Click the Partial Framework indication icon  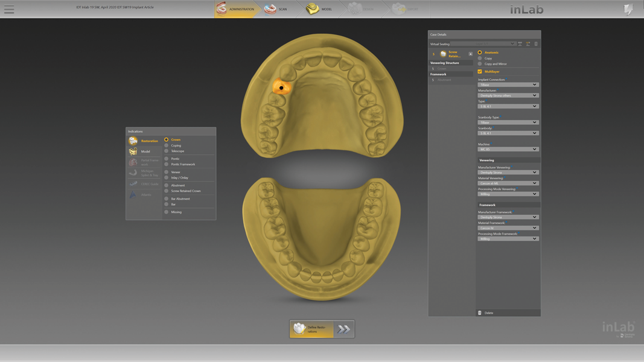[133, 162]
